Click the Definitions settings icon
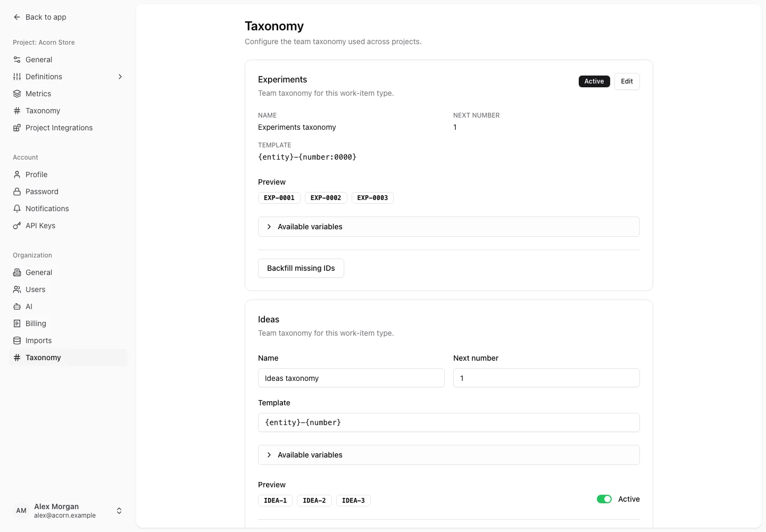Screen dimensions: 766x532 tap(17, 77)
